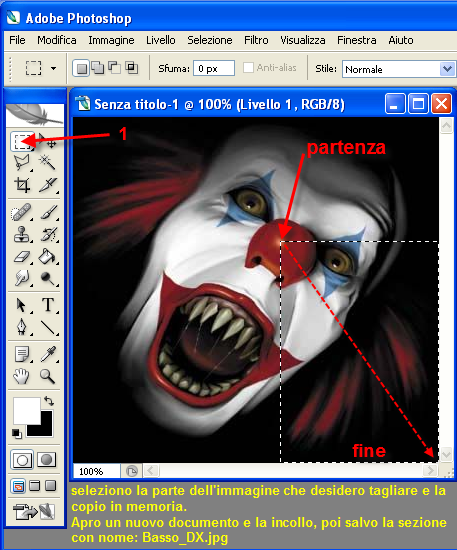Click the vertical scrollbar down arrow

click(x=446, y=455)
